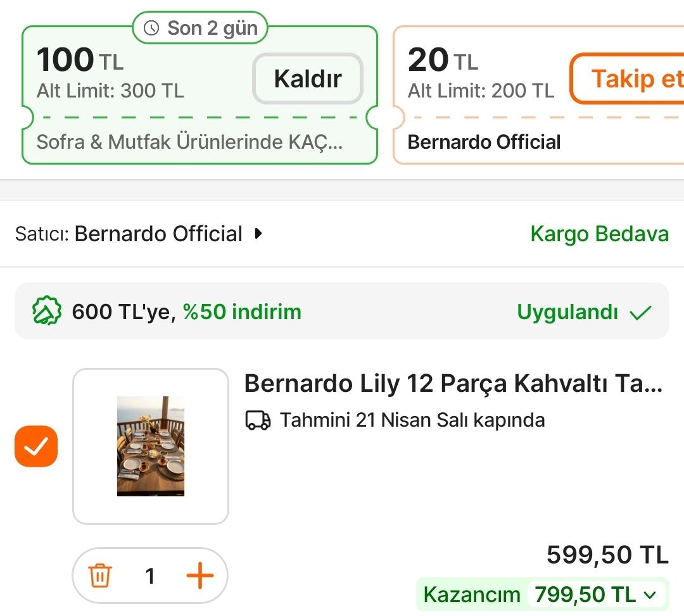This screenshot has height=616, width=684.
Task: Click the 599,50 TL price
Action: [x=607, y=555]
